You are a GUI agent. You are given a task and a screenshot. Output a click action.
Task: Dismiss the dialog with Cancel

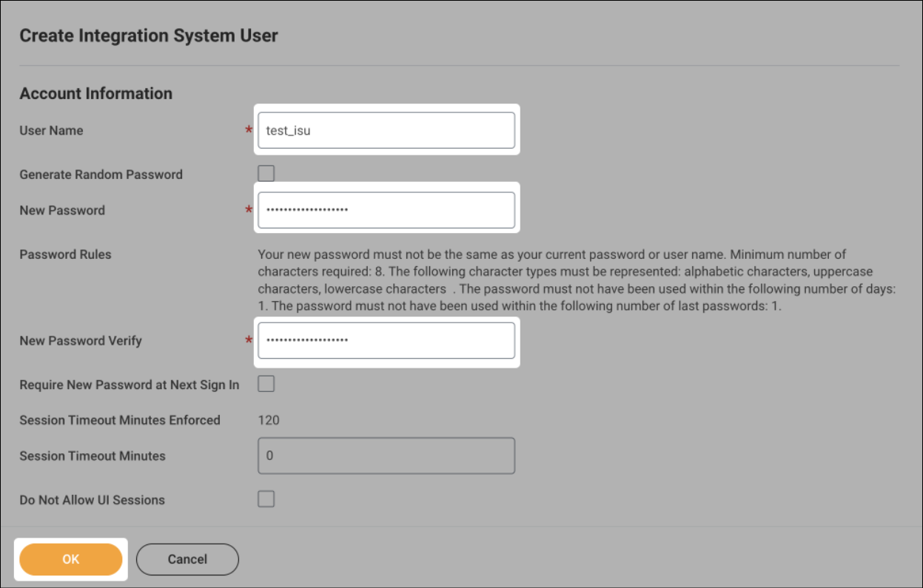point(187,559)
